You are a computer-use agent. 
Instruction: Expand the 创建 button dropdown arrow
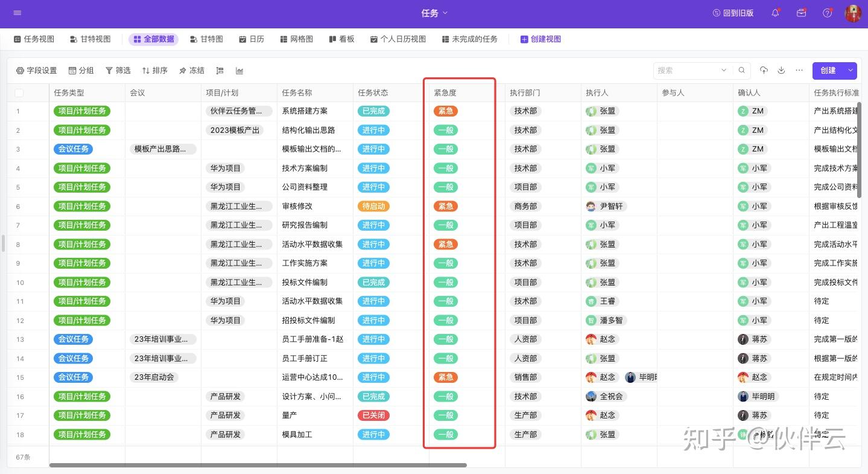pos(851,71)
